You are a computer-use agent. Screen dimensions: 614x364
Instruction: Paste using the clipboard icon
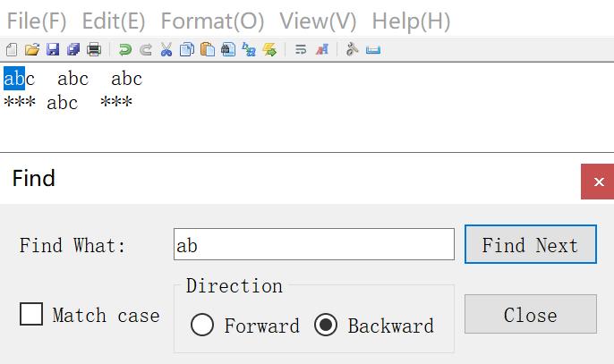click(x=208, y=50)
